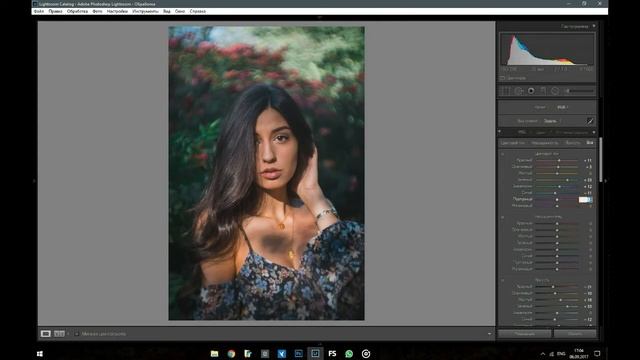
Task: Open Windows Start menu
Action: pos(40,353)
